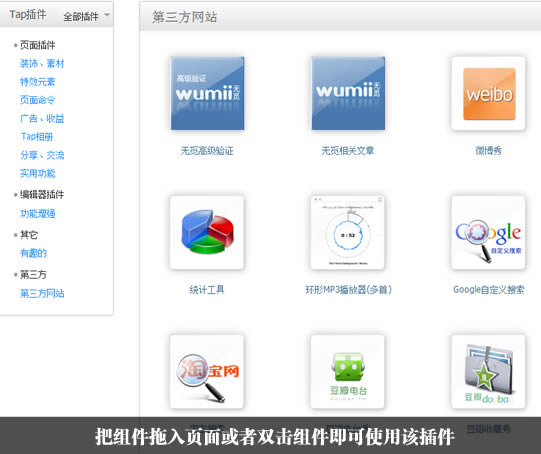Open 功能增强 under 编辑器插件
541x454 pixels.
(x=38, y=214)
